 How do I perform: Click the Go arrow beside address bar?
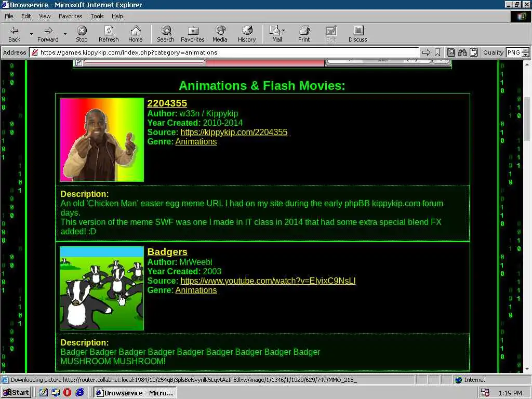click(426, 52)
